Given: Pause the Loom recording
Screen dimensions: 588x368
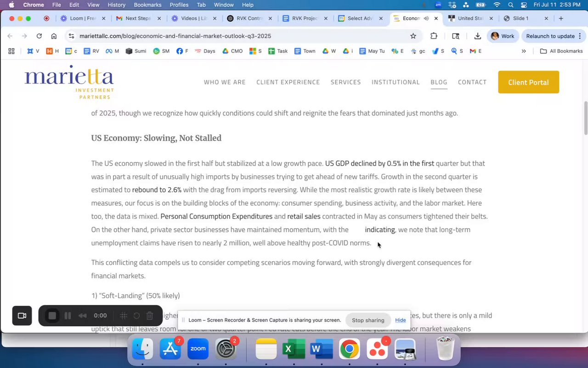Looking at the screenshot, I should click(68, 316).
